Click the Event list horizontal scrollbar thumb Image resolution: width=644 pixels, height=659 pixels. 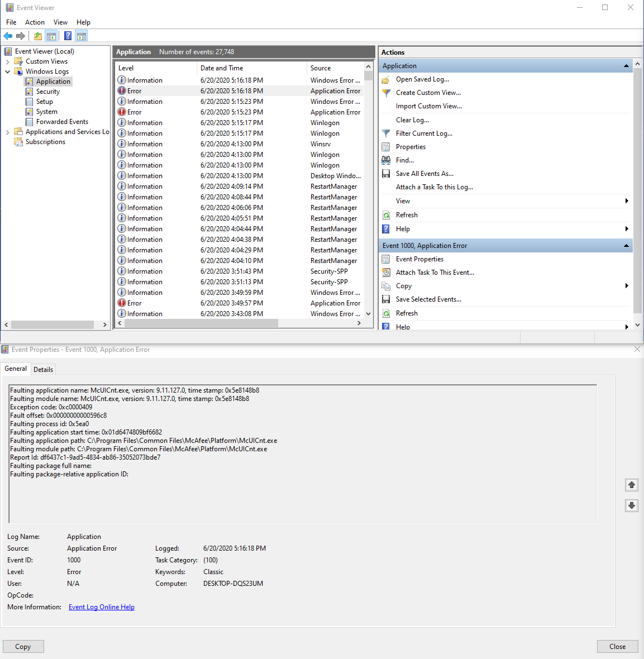click(x=202, y=323)
